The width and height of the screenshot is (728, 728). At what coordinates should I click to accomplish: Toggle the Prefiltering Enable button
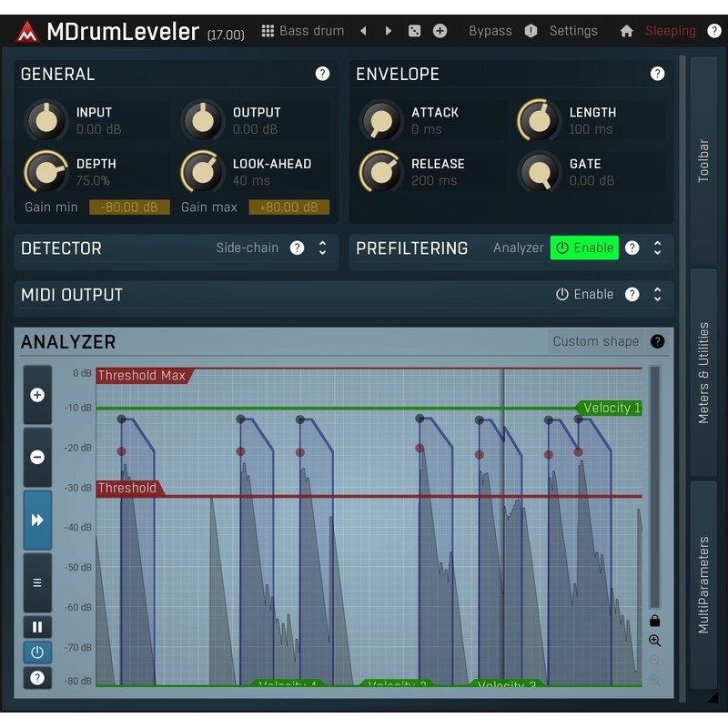[x=584, y=248]
